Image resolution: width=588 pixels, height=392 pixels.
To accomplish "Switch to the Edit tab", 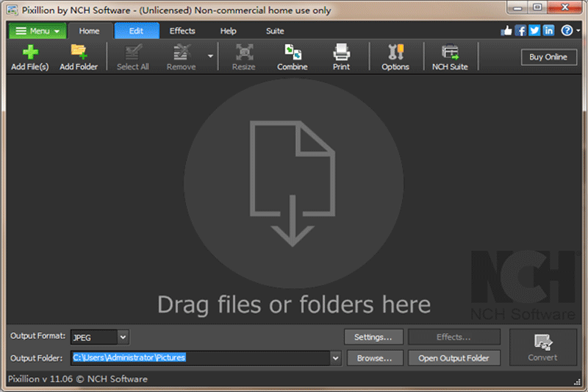I will pyautogui.click(x=137, y=31).
